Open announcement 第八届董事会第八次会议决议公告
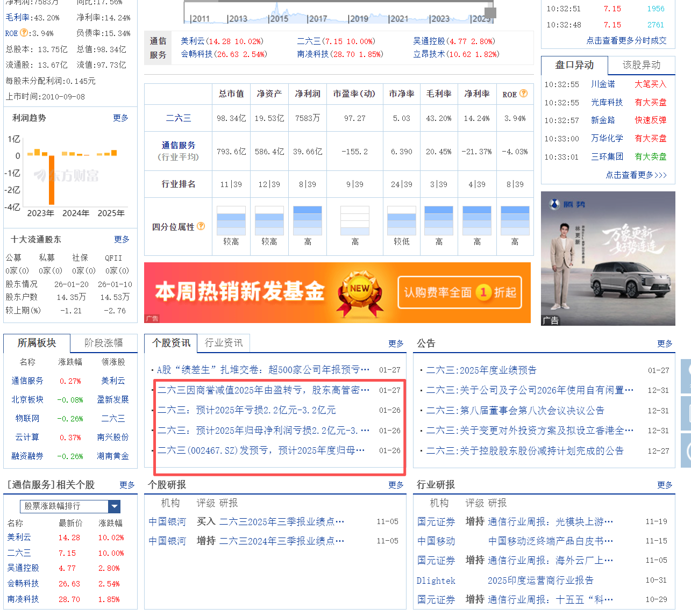The height and width of the screenshot is (616, 691). pyautogui.click(x=515, y=411)
